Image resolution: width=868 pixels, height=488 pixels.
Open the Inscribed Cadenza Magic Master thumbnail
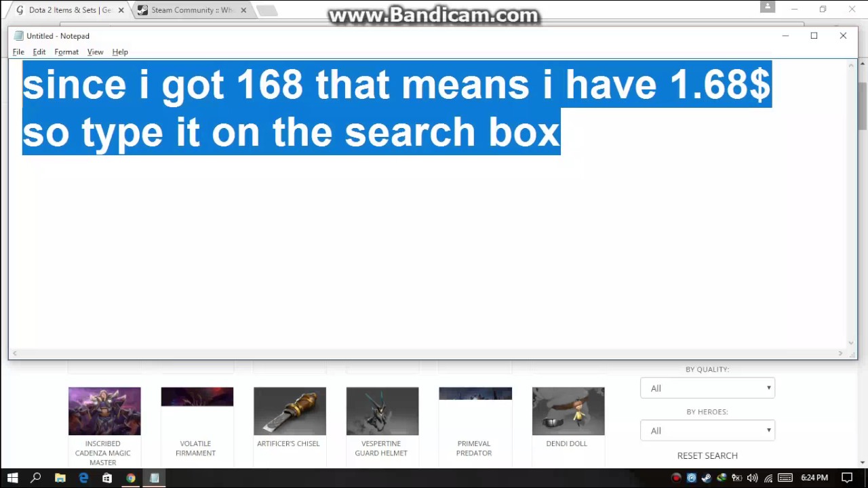point(104,411)
